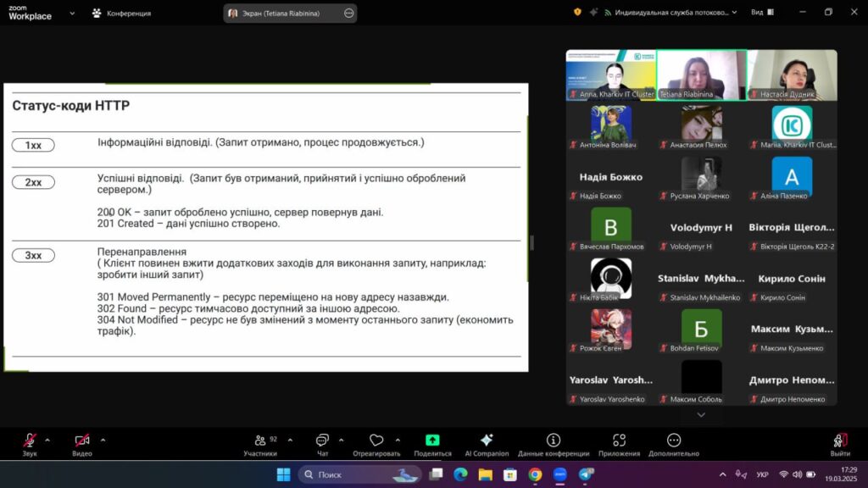
Task: Select Нікіта Бабік participant tile
Action: 611,279
